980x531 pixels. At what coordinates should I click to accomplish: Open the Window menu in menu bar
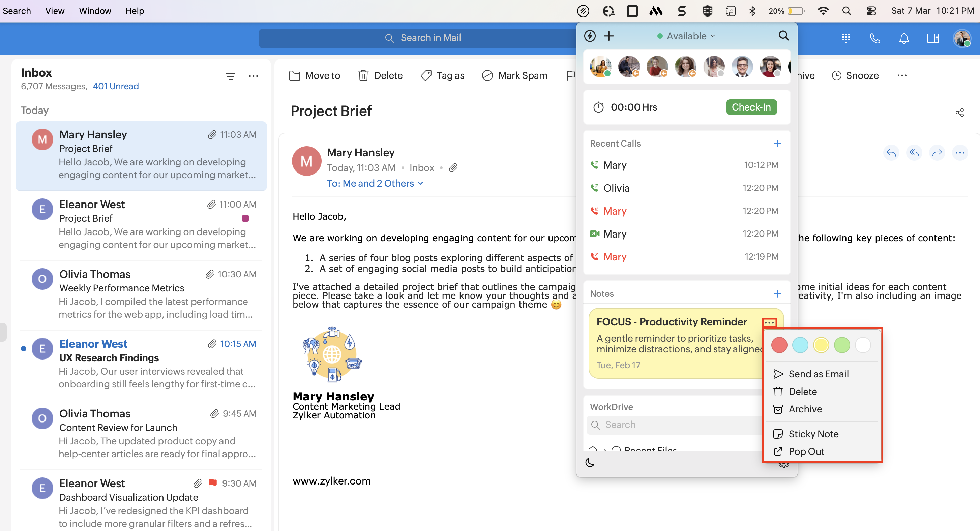95,11
